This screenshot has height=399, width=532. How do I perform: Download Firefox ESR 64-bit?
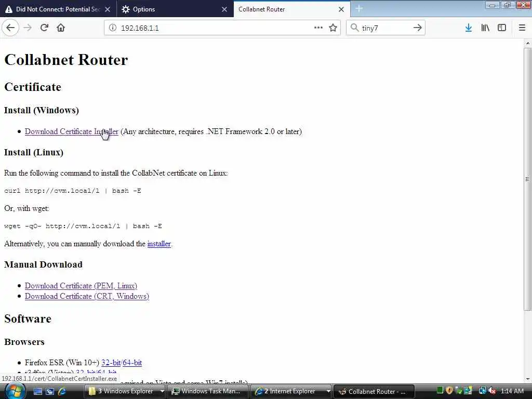[x=132, y=362]
